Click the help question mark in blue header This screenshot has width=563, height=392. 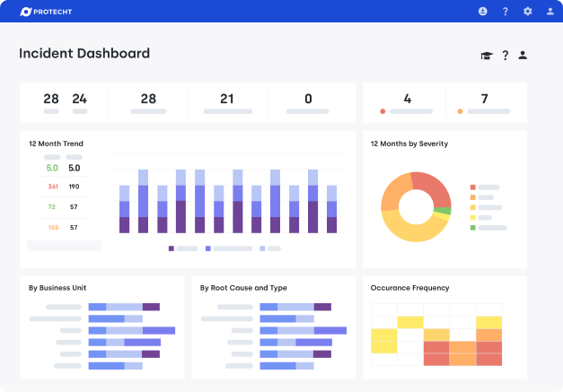tap(506, 12)
